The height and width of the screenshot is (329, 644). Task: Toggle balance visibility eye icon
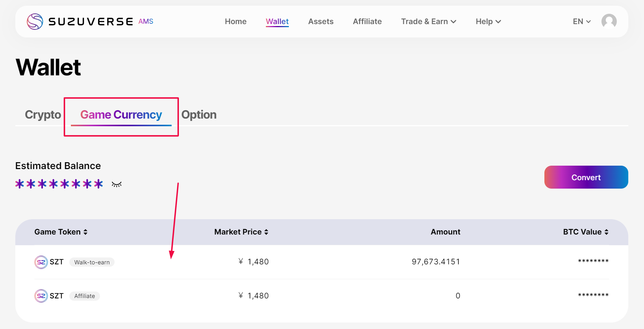click(116, 184)
